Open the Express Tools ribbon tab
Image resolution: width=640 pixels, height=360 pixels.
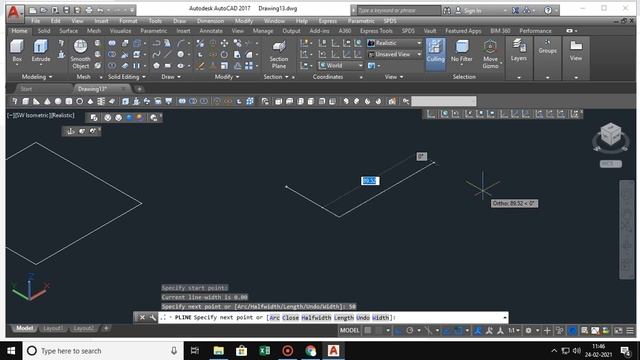point(376,31)
